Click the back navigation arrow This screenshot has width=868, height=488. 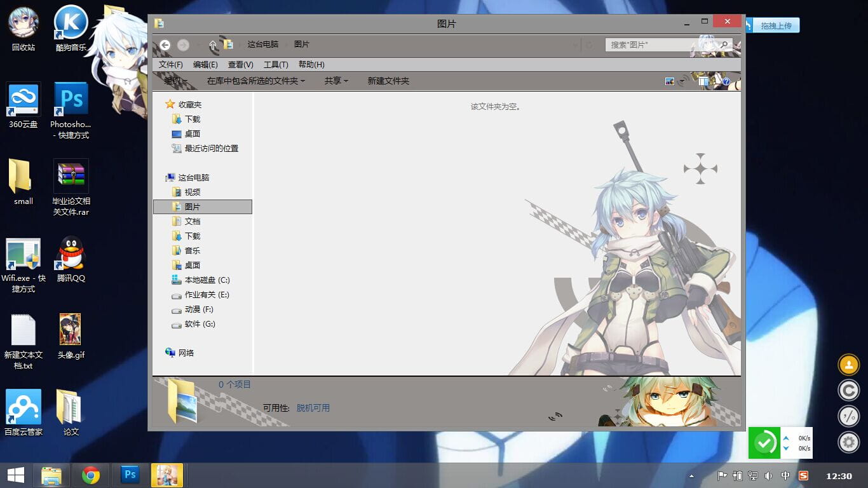point(165,44)
